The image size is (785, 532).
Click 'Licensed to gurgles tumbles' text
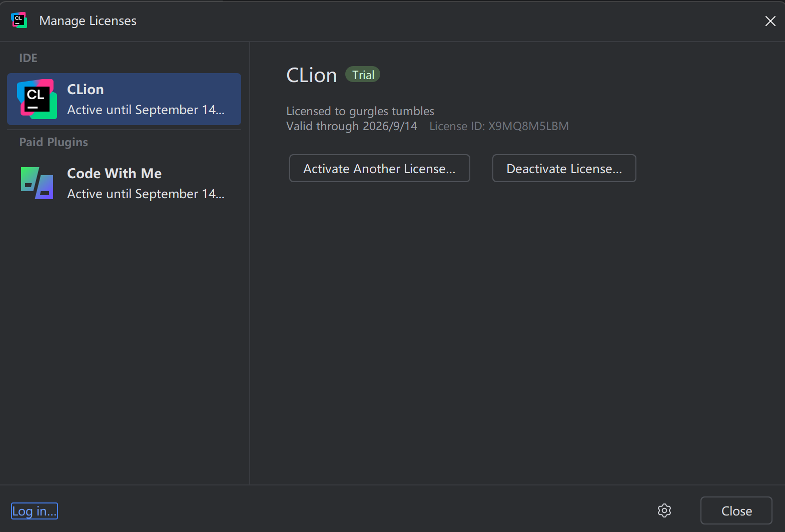coord(360,111)
